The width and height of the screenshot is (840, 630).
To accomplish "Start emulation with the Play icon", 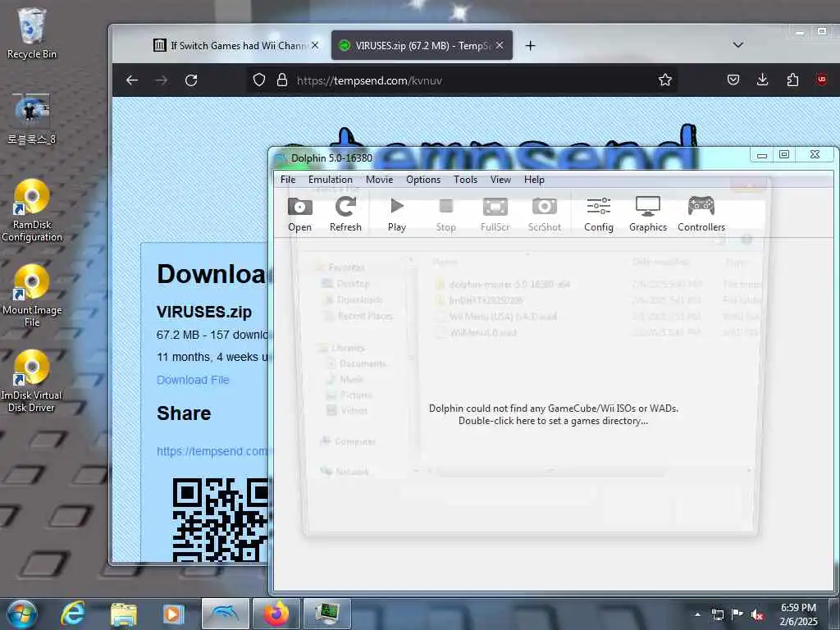I will coord(397,214).
